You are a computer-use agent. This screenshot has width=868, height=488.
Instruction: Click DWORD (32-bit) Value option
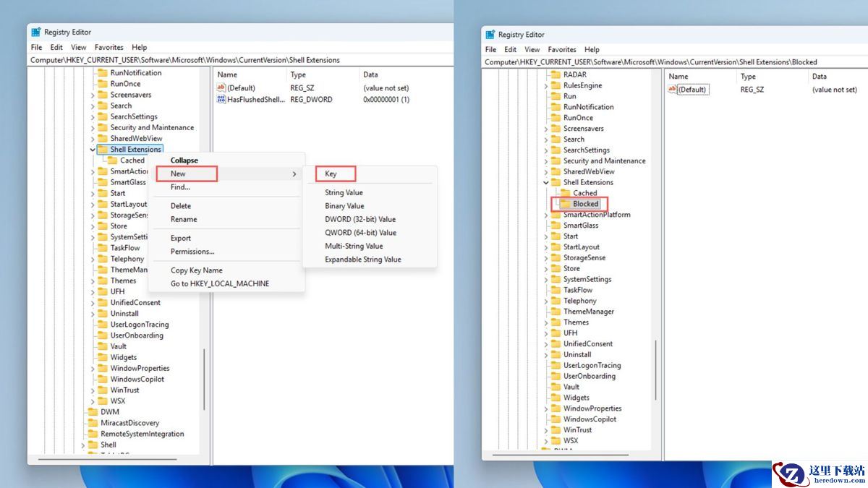(x=359, y=219)
